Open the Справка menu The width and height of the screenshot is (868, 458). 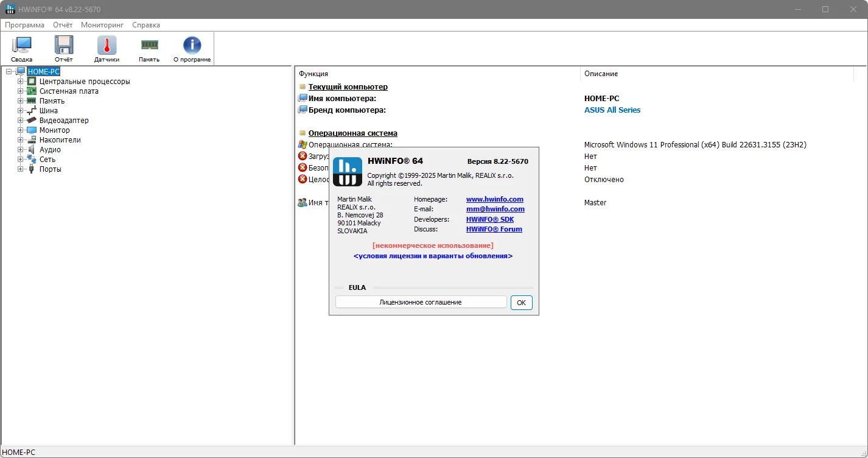tap(146, 25)
